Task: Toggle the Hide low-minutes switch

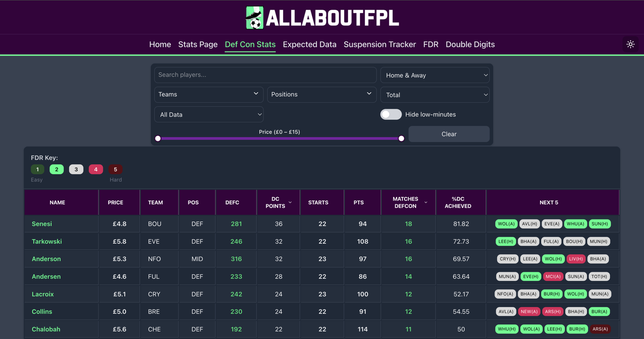Action: pyautogui.click(x=391, y=114)
